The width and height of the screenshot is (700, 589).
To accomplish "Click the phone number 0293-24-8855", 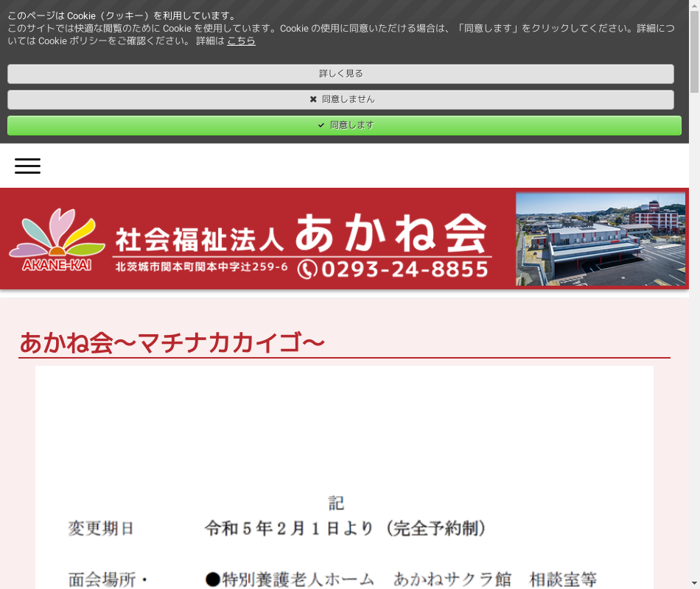I will click(x=405, y=269).
